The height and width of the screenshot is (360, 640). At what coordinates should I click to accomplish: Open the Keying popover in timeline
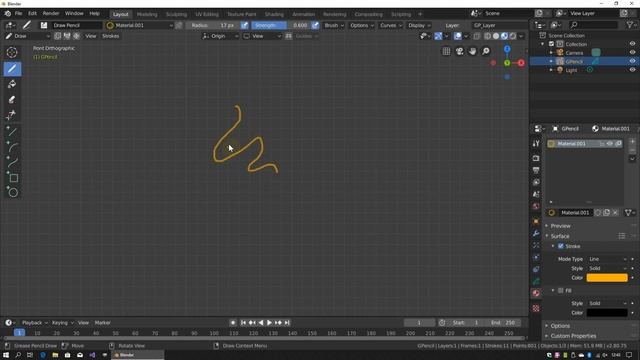coord(62,322)
